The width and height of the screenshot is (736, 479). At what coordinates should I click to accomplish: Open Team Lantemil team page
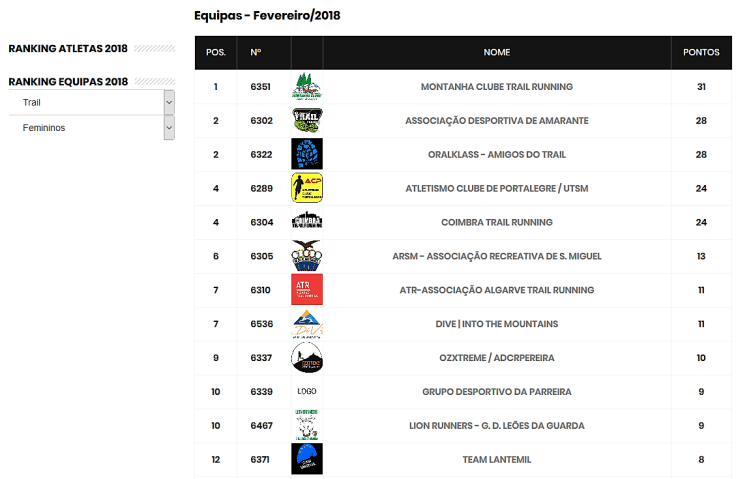497,459
